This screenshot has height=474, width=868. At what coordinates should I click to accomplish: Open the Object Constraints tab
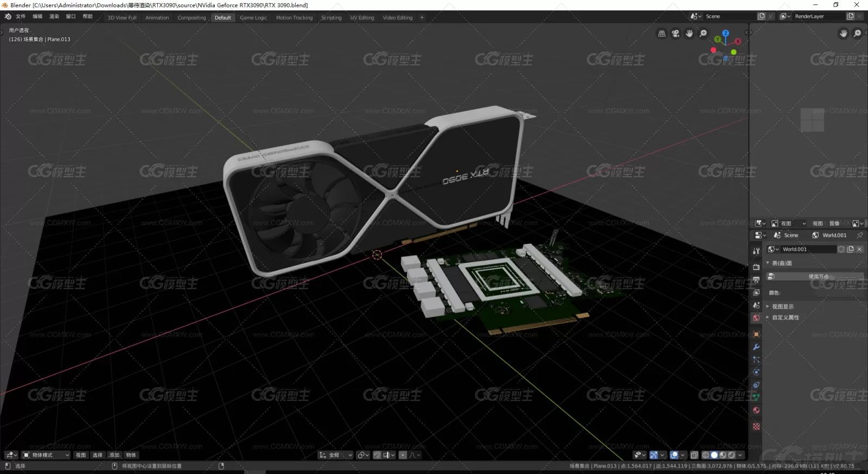click(x=756, y=385)
